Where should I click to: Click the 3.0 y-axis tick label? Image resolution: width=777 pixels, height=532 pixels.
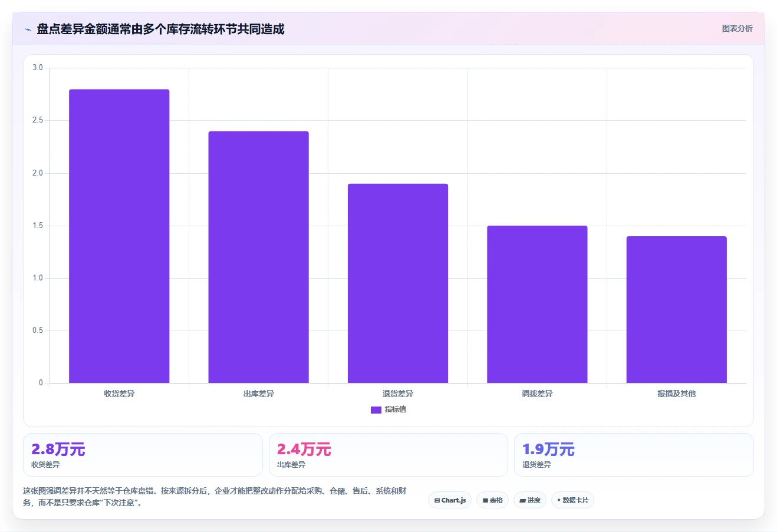[x=38, y=68]
